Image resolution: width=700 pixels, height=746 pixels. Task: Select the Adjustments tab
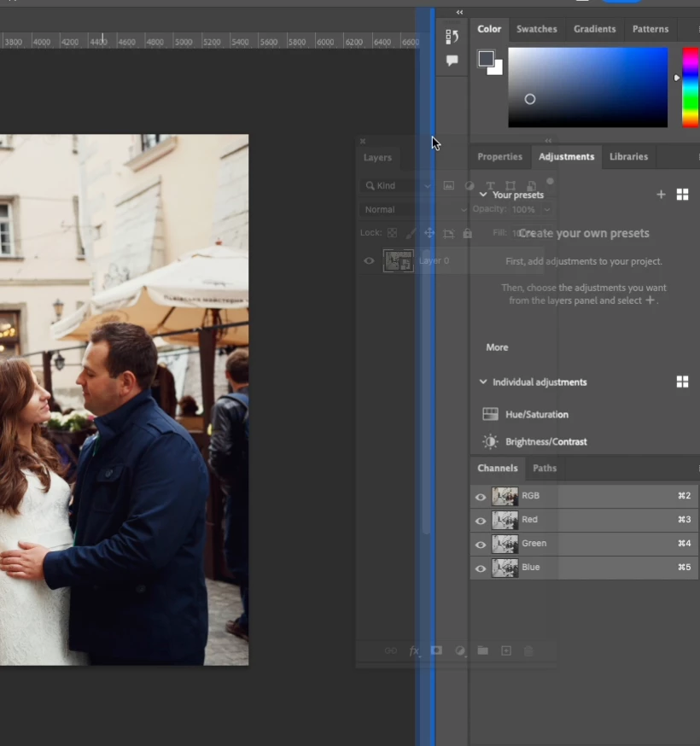click(x=566, y=156)
